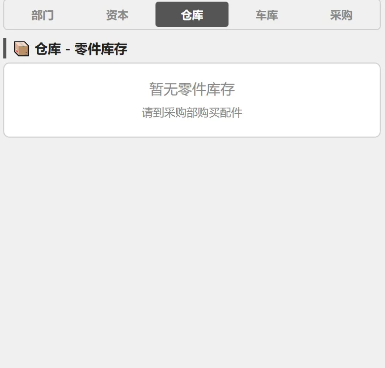Click the empty gray area below the card
The image size is (385, 368).
click(192, 250)
